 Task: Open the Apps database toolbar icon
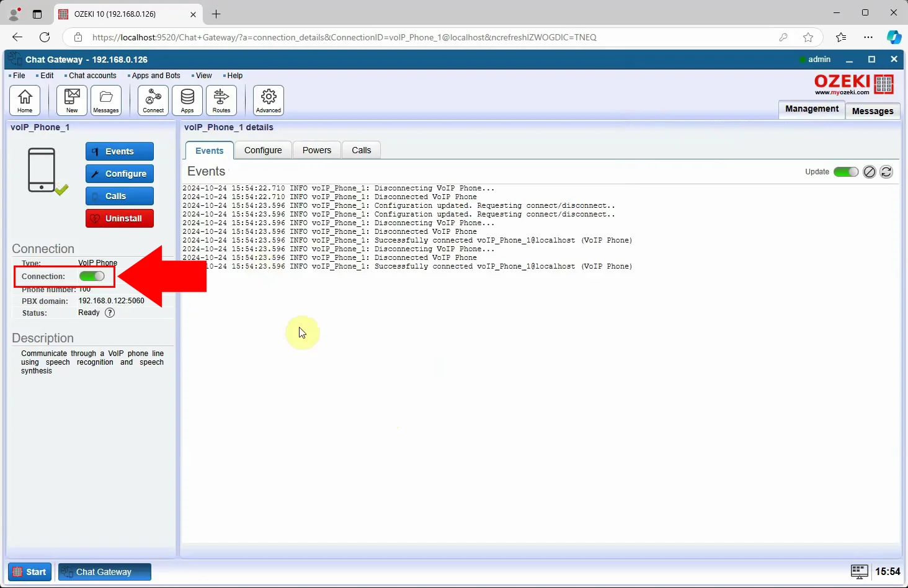click(187, 100)
